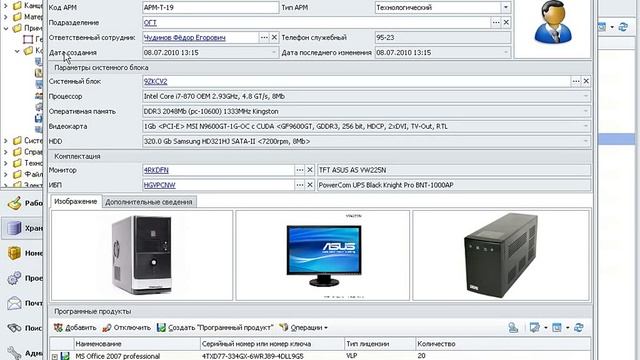This screenshot has width=640, height=360.
Task: Open the Монитор browse (…) button
Action: [x=300, y=170]
